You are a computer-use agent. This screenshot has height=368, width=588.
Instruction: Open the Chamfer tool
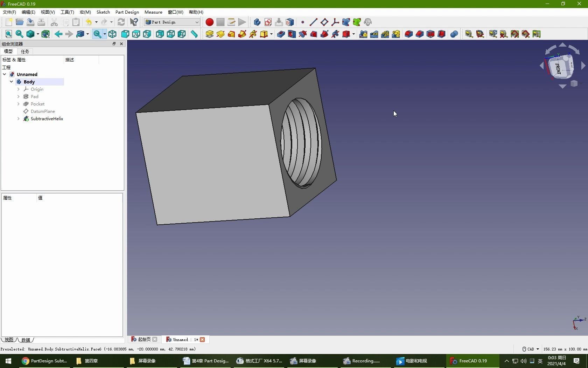click(419, 34)
